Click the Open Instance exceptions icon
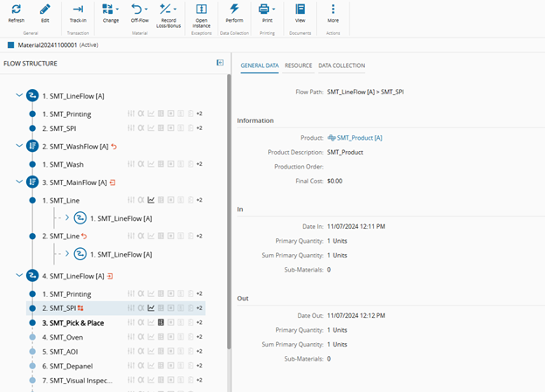Screen dimensions: 545x392 201,9
